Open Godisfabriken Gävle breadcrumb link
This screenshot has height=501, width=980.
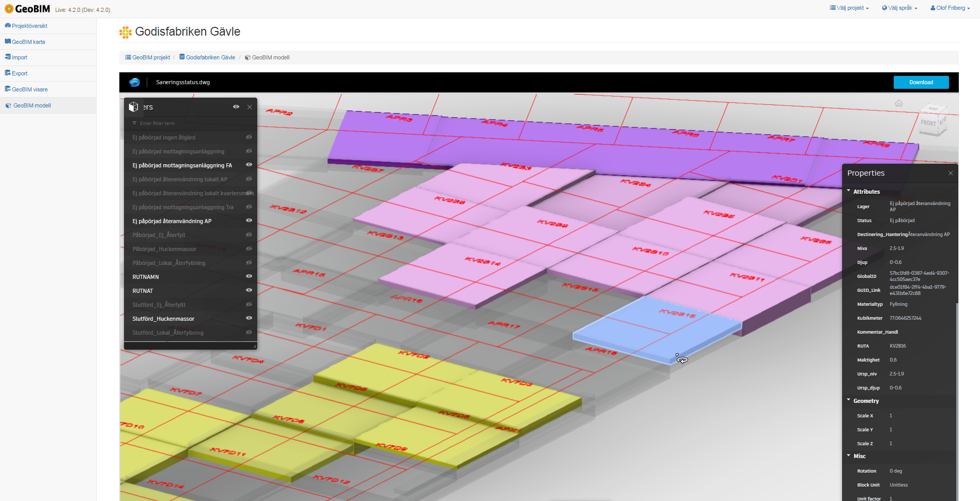pyautogui.click(x=210, y=57)
